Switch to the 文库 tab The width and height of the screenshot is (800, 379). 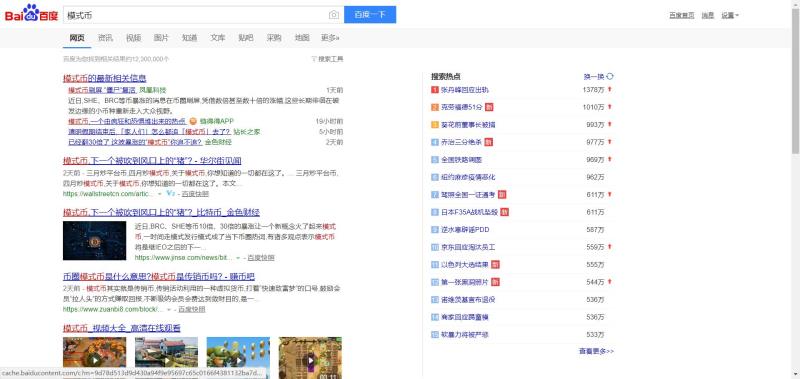[217, 38]
